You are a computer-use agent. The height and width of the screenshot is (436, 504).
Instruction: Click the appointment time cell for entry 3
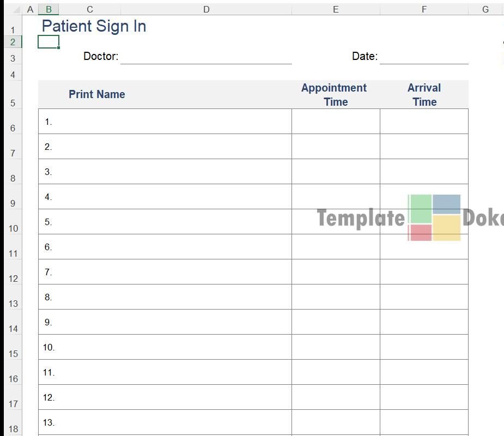(336, 172)
